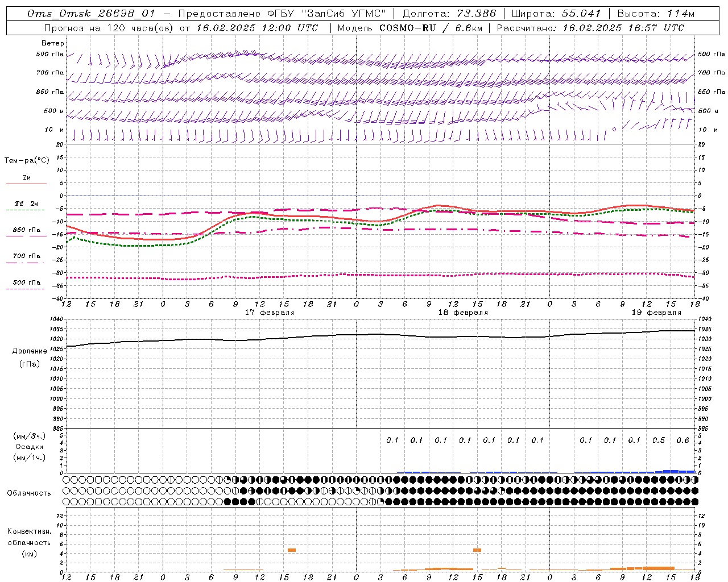728x582 pixels.
Task: Click the 'Td 2м' dew point legend label
Action: 27,203
